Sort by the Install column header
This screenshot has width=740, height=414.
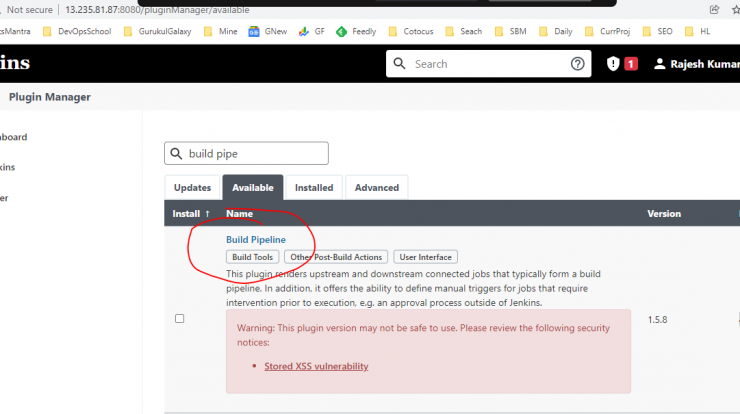click(191, 214)
